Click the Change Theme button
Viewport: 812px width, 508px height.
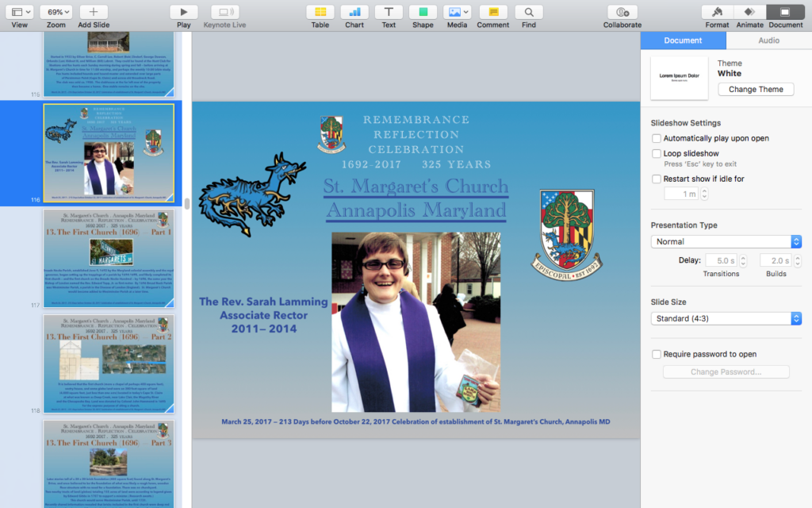[x=756, y=89]
